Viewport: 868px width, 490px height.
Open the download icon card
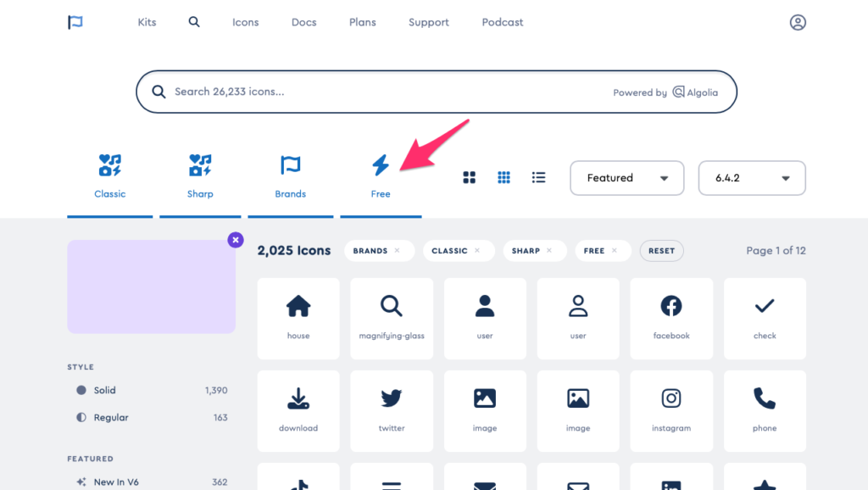click(x=298, y=411)
